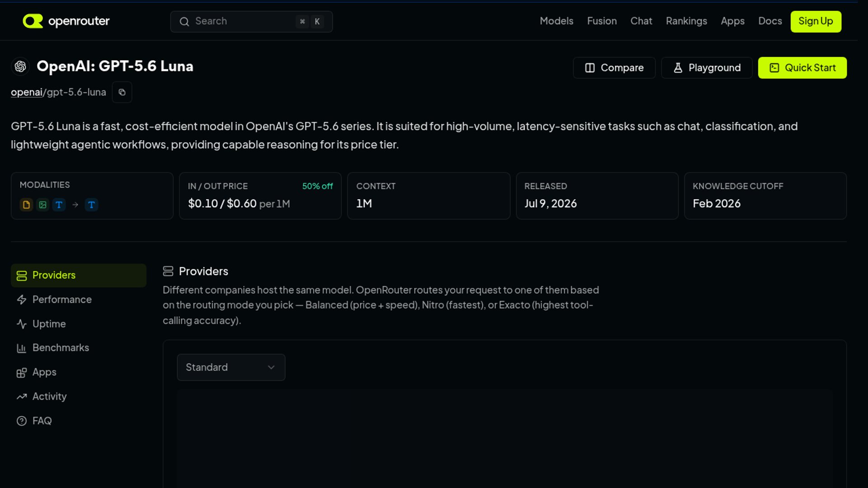
Task: Click the OpenAI model logo icon
Action: click(x=20, y=66)
